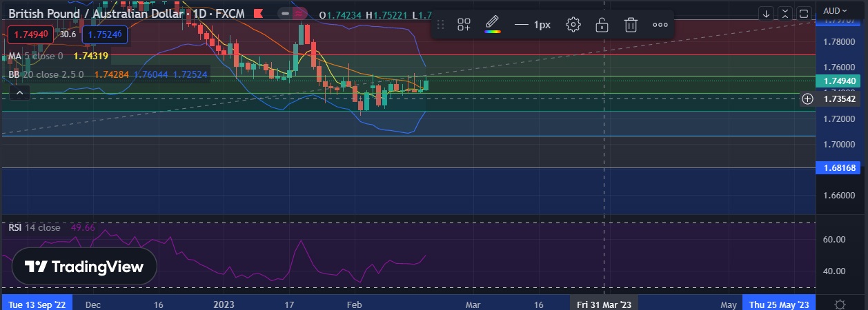The width and height of the screenshot is (868, 310).
Task: Open the drawing templates grid icon
Action: [464, 25]
